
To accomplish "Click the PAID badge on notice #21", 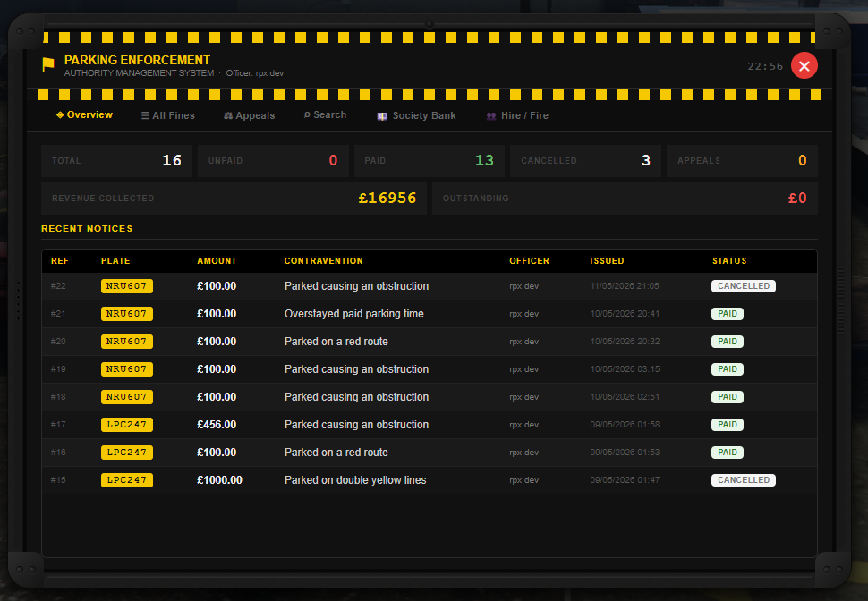I will pos(728,314).
